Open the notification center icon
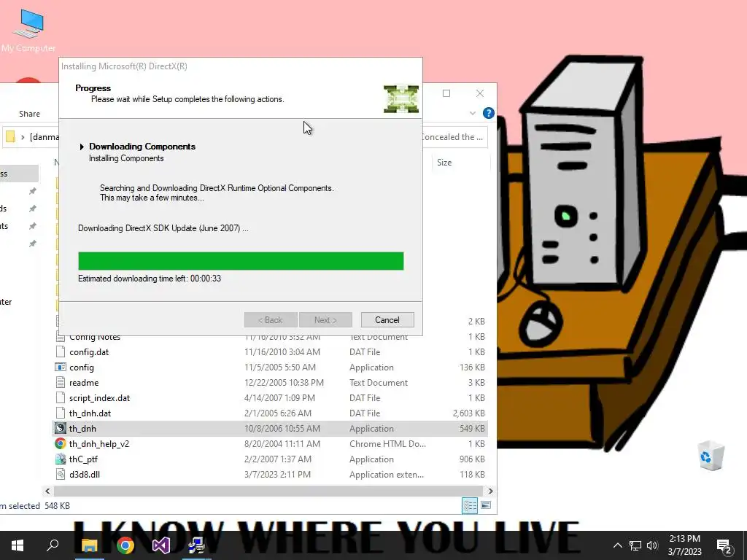 click(x=724, y=546)
